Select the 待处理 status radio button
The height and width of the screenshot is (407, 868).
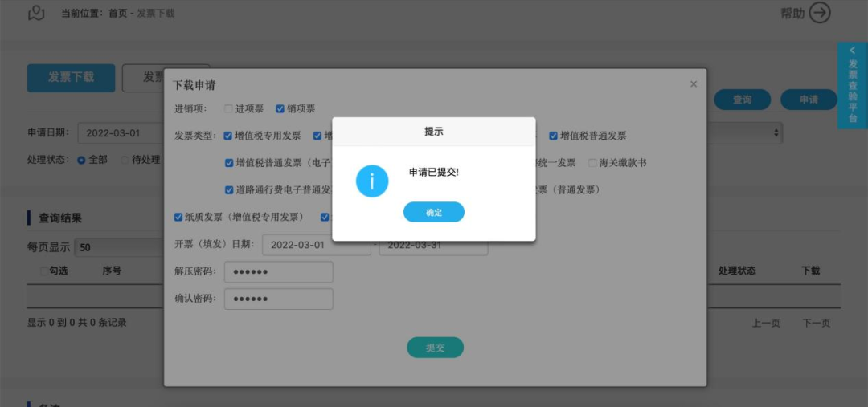click(x=125, y=160)
